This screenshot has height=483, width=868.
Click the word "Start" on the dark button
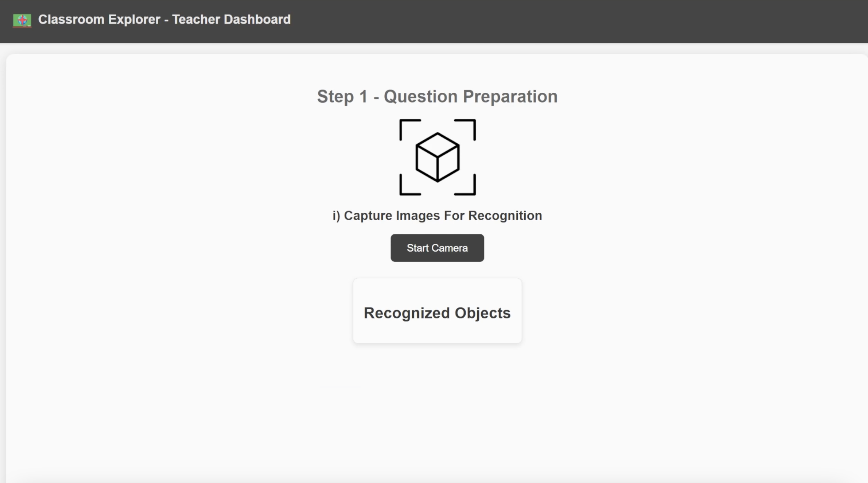417,248
